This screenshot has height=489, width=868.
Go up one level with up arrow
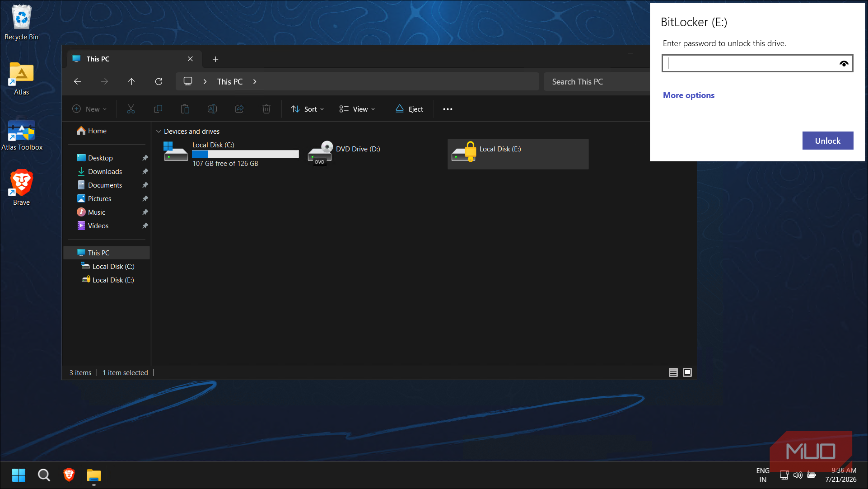(131, 81)
